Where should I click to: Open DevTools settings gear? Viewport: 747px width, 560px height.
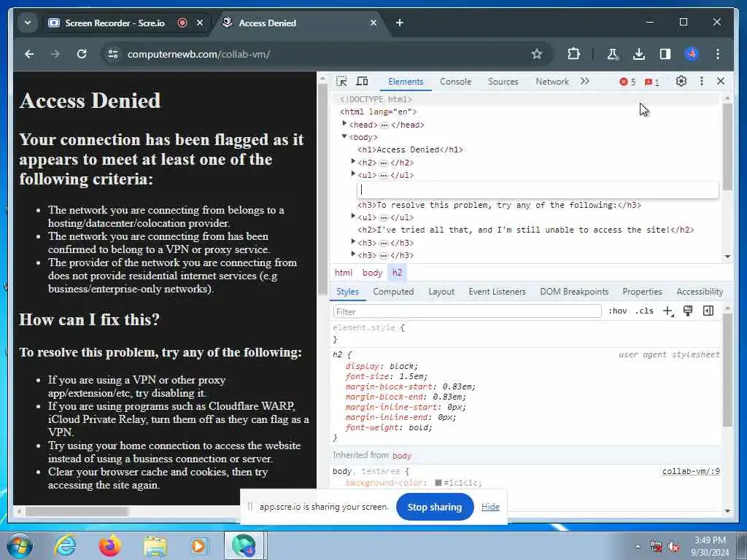click(x=681, y=82)
